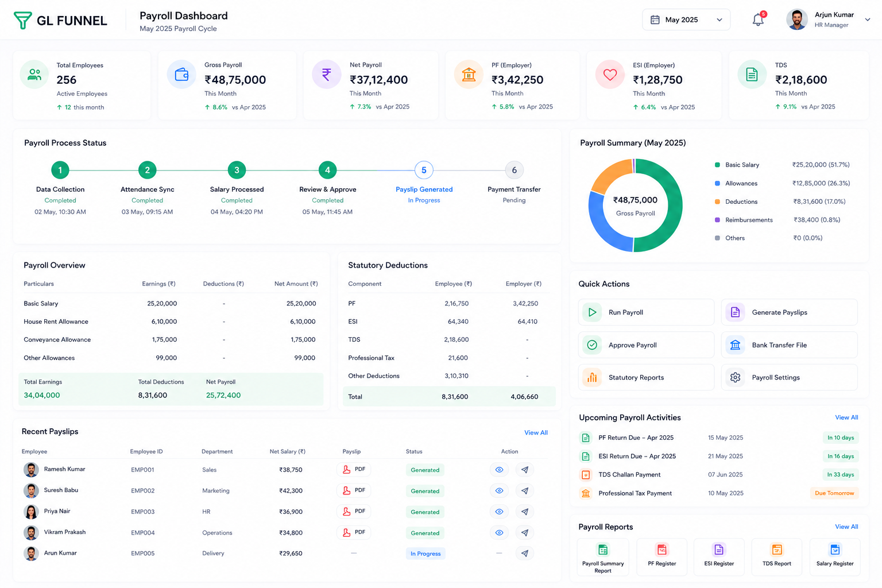View Vikram Prakash's payslip with the eye icon
The height and width of the screenshot is (588, 882).
pos(500,533)
